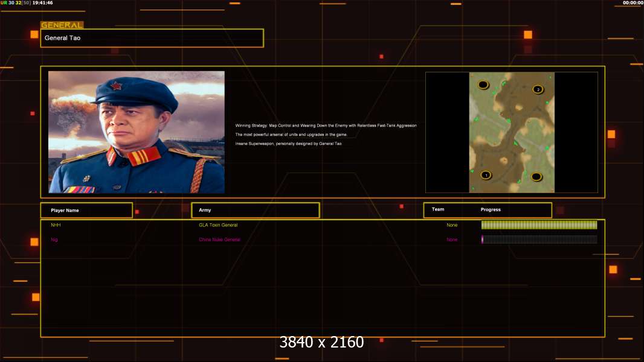Click NHH's full loading progress bar

(x=539, y=224)
